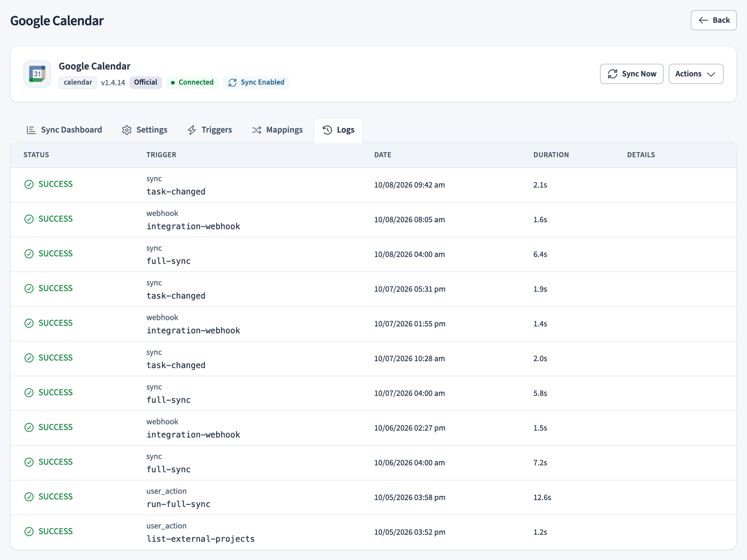Click the calendar tag badge
Image resolution: width=747 pixels, height=560 pixels.
coord(78,83)
